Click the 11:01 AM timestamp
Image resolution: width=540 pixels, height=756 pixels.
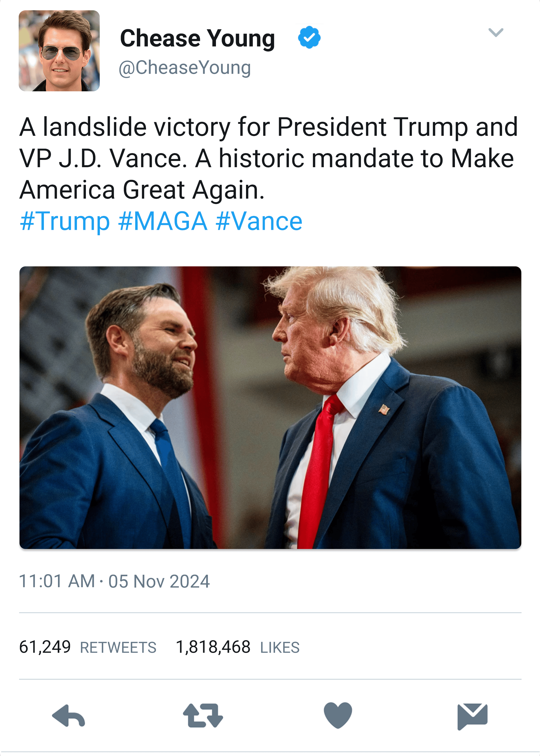[x=57, y=581]
